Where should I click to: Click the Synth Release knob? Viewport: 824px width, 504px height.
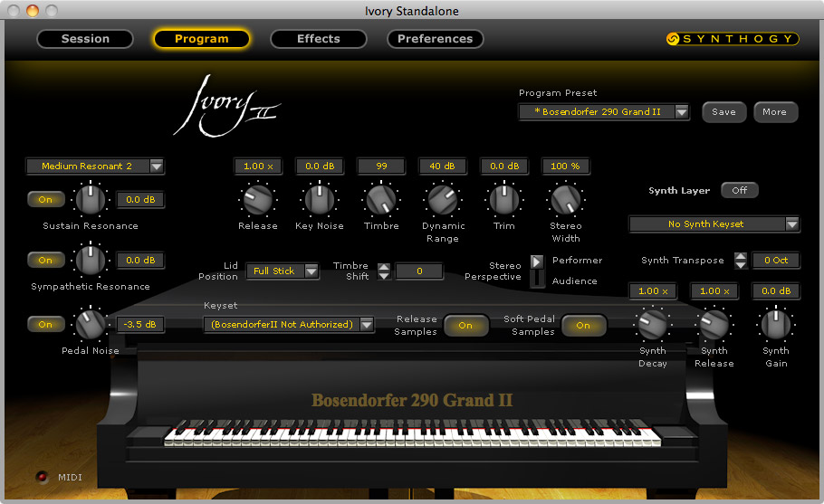click(714, 325)
